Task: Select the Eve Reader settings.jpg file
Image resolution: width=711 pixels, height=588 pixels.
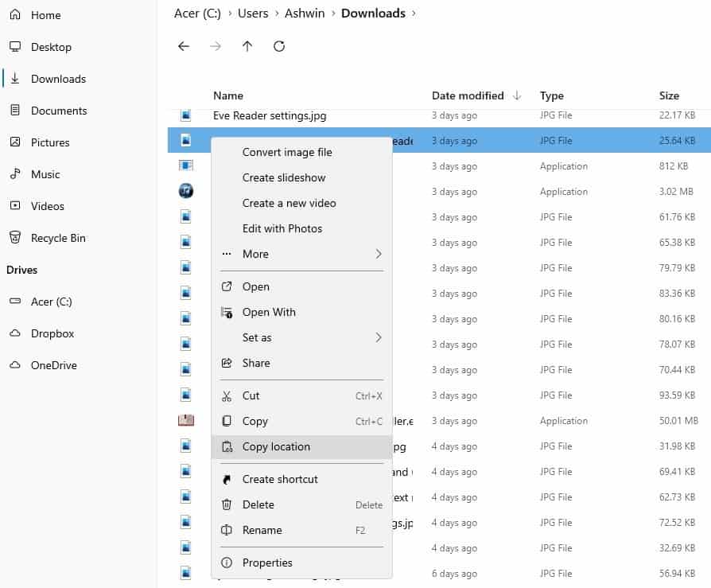Action: [270, 115]
